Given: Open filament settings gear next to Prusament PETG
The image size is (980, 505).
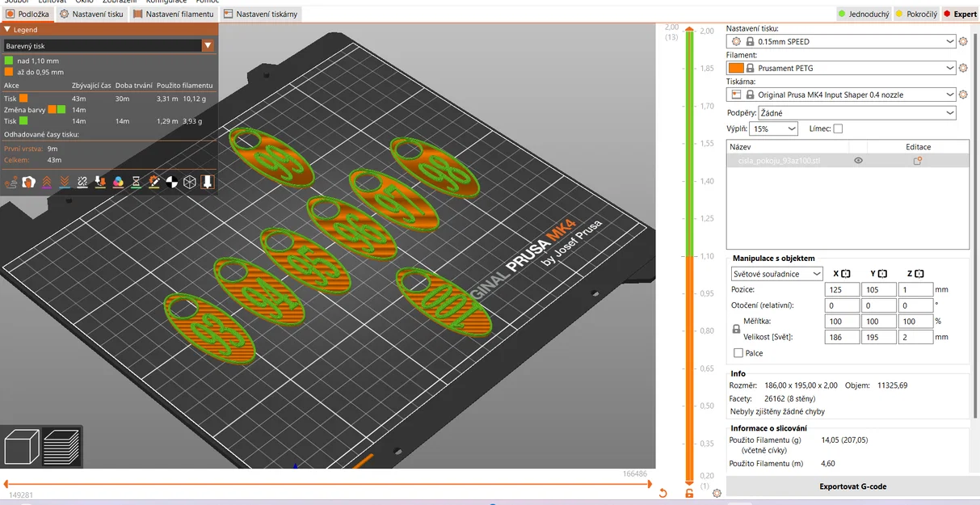Looking at the screenshot, I should (x=962, y=68).
